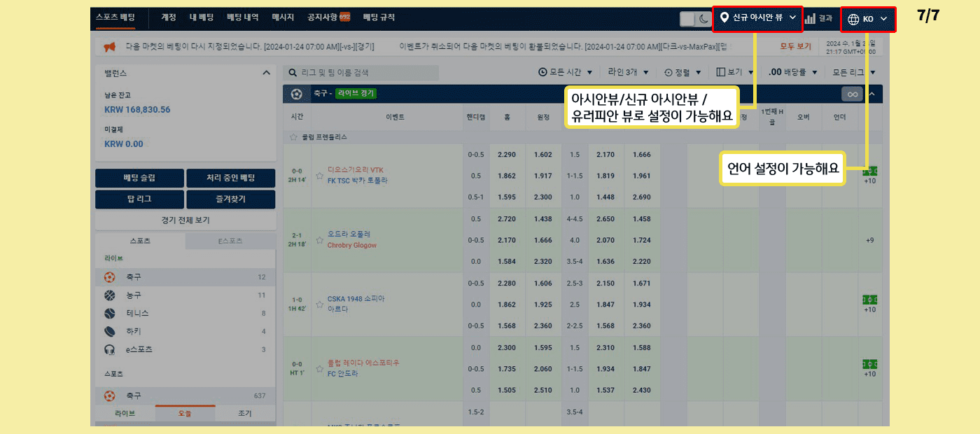
Task: Open the 베팅 내역 menu item
Action: click(x=242, y=17)
